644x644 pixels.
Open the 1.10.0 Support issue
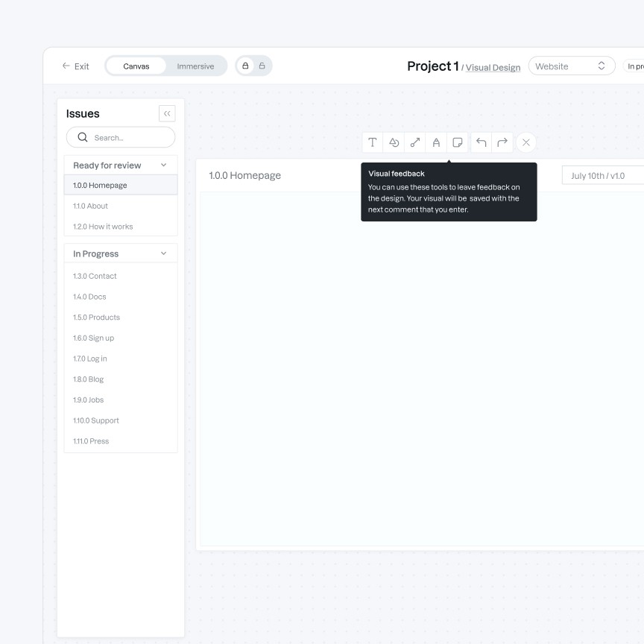tap(121, 420)
